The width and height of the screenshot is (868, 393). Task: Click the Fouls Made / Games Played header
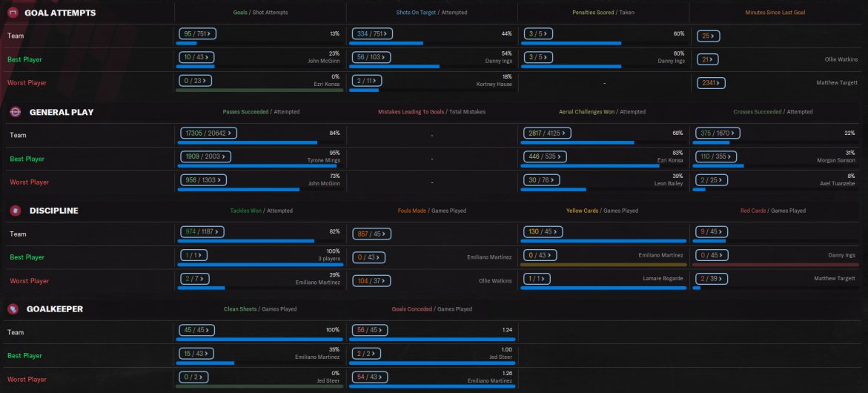point(432,211)
